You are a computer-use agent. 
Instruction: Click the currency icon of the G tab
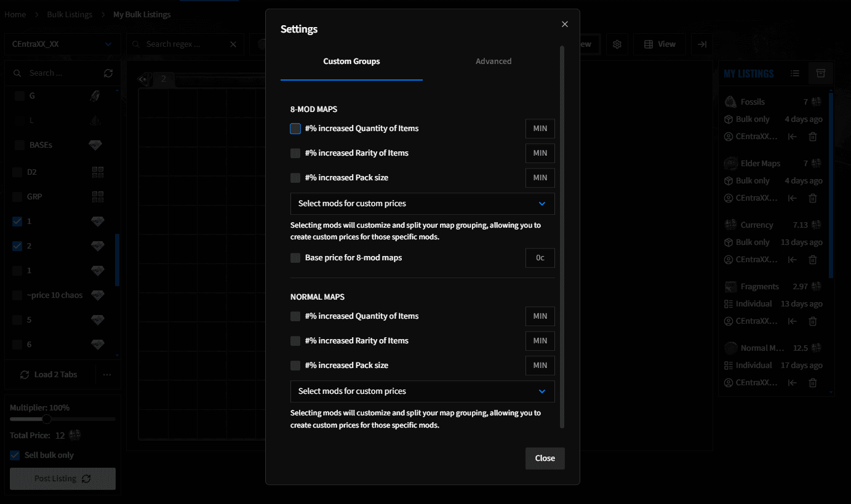[x=95, y=96]
